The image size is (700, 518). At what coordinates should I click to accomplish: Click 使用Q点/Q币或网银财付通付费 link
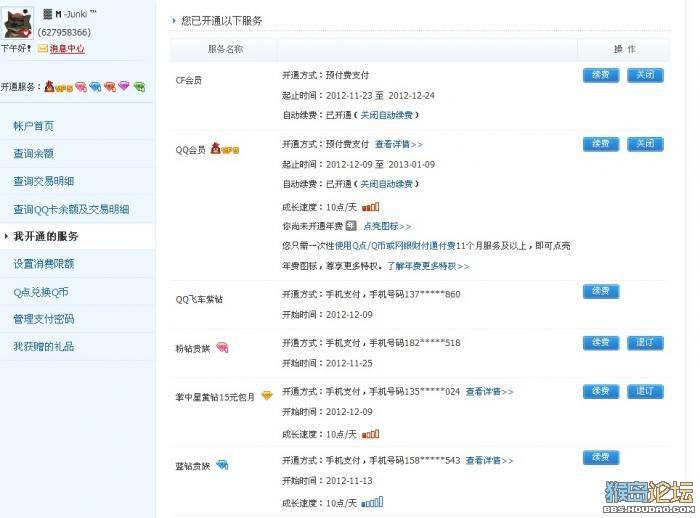coord(395,246)
